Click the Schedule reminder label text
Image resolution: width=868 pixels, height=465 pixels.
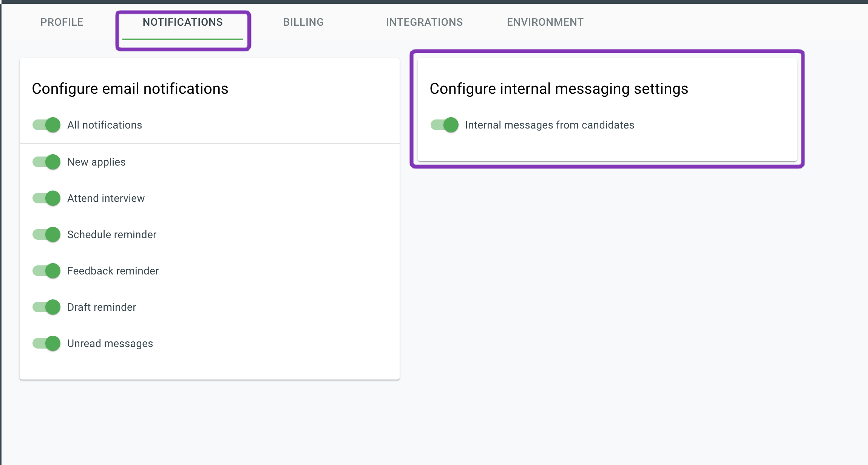(x=112, y=235)
